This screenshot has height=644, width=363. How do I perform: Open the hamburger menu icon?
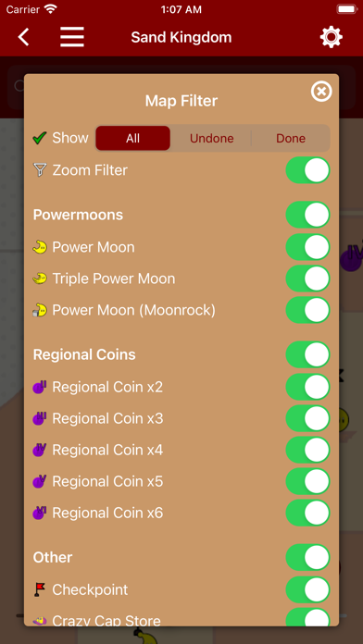(x=72, y=37)
